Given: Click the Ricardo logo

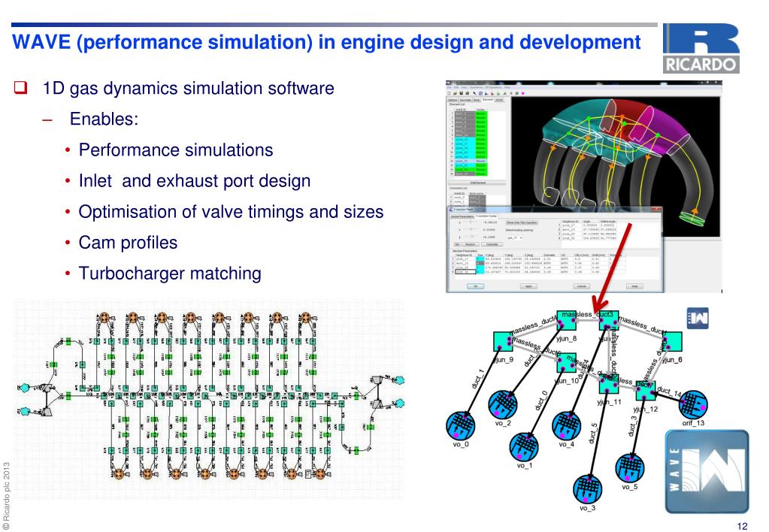Looking at the screenshot, I should coord(701,49).
